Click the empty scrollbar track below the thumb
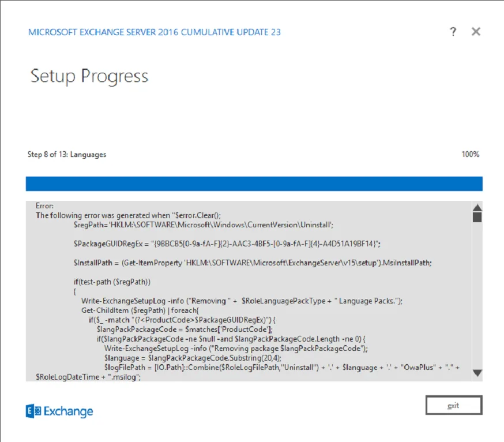Viewport: 504px width, 442px height. tap(477, 294)
